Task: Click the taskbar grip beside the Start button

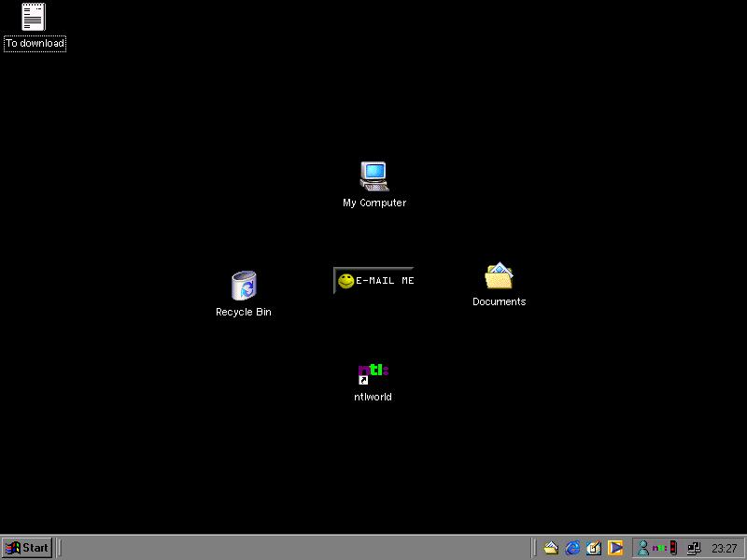Action: pyautogui.click(x=59, y=548)
